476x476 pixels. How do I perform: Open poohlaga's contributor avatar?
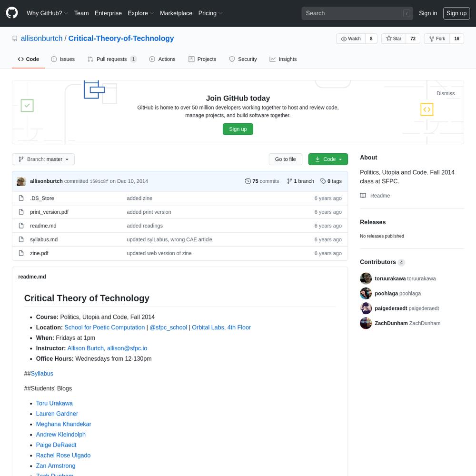pos(366,293)
